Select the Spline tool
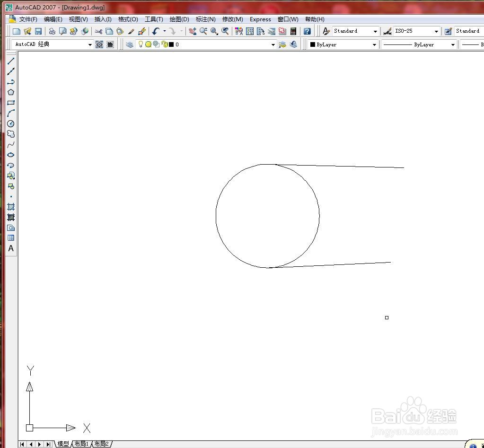 pos(11,144)
